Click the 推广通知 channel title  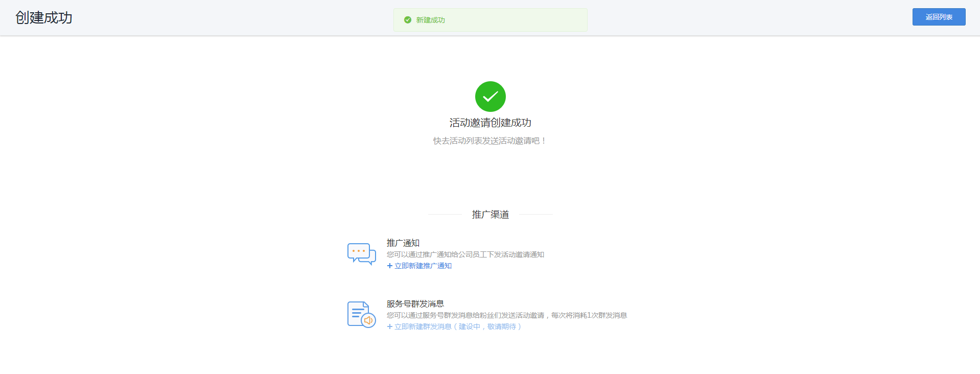tap(403, 243)
